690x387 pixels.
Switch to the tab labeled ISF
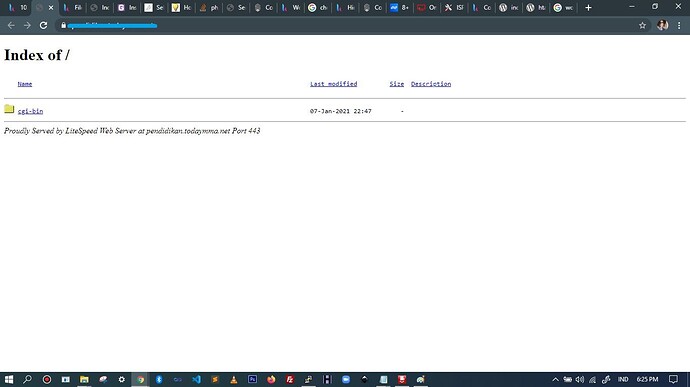[x=454, y=7]
